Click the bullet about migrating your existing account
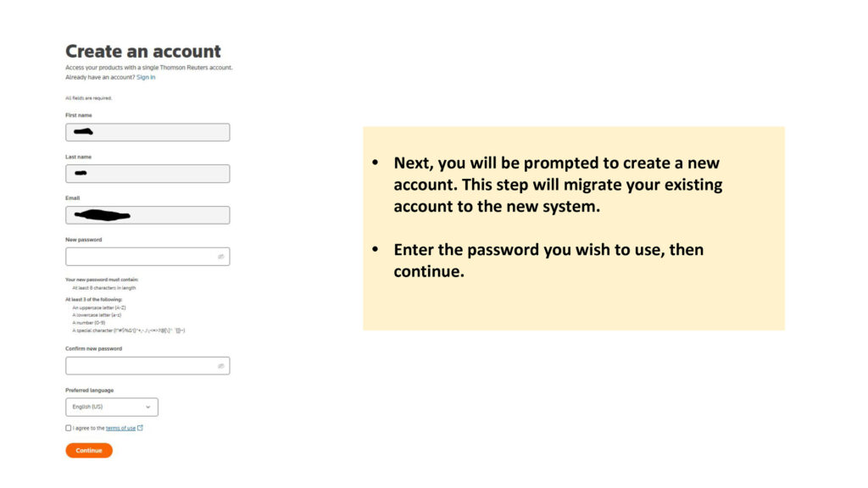The width and height of the screenshot is (868, 488). pyautogui.click(x=557, y=184)
